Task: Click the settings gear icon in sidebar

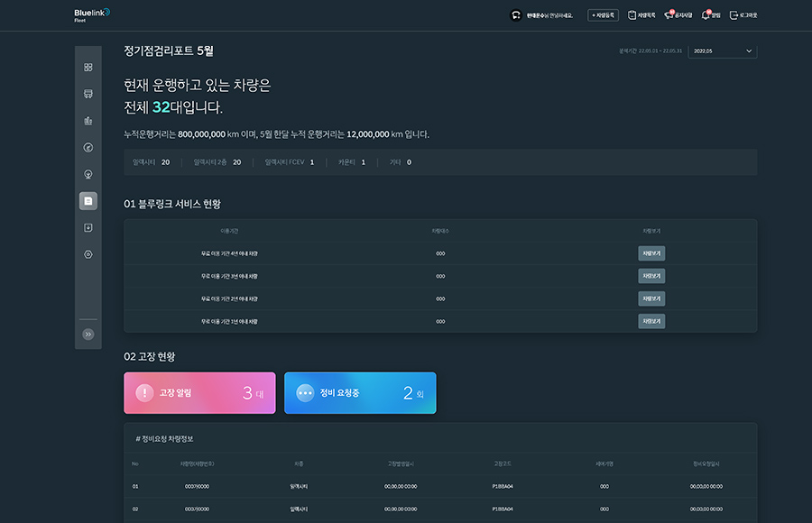Action: tap(88, 254)
